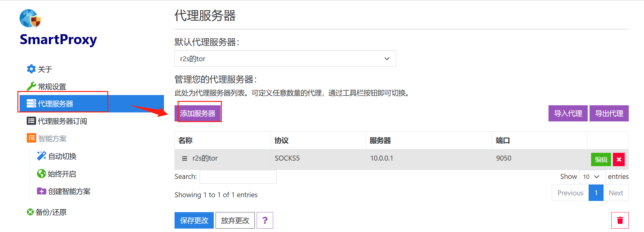Click the orange 智能方案 checklist icon
644x232 pixels.
point(31,138)
